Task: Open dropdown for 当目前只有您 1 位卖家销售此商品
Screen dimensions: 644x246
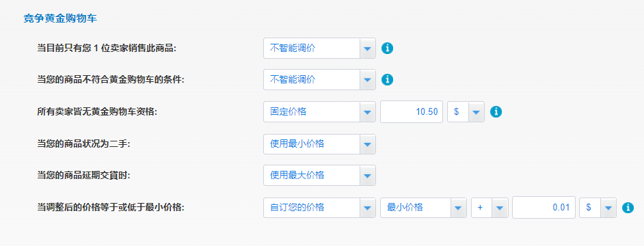Action: (319, 49)
